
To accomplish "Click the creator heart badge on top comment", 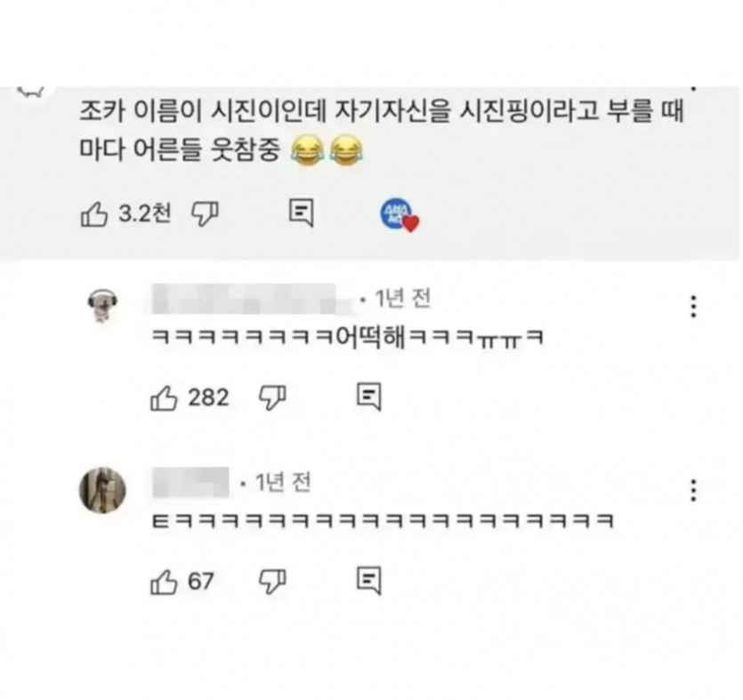I will [400, 215].
